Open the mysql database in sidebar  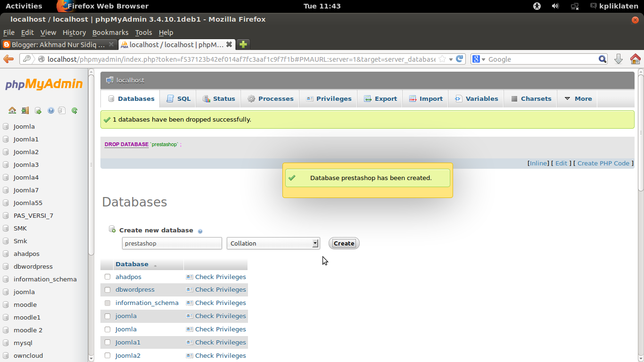23,343
